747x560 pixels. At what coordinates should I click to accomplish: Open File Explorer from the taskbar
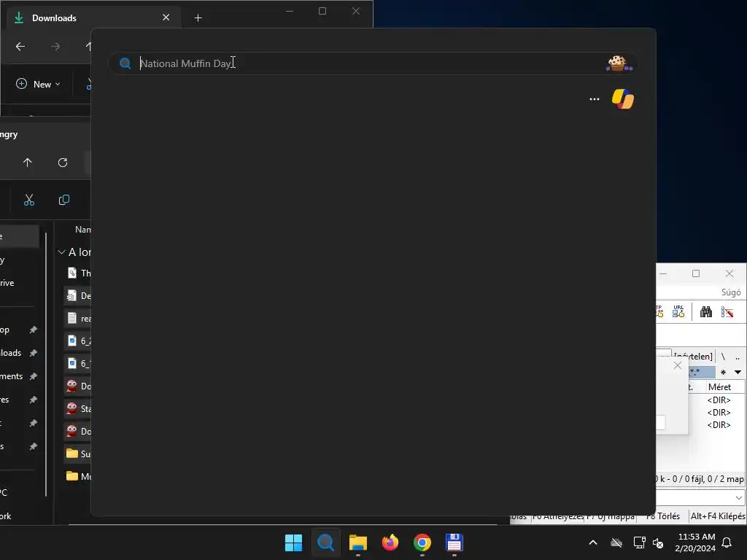(x=358, y=542)
